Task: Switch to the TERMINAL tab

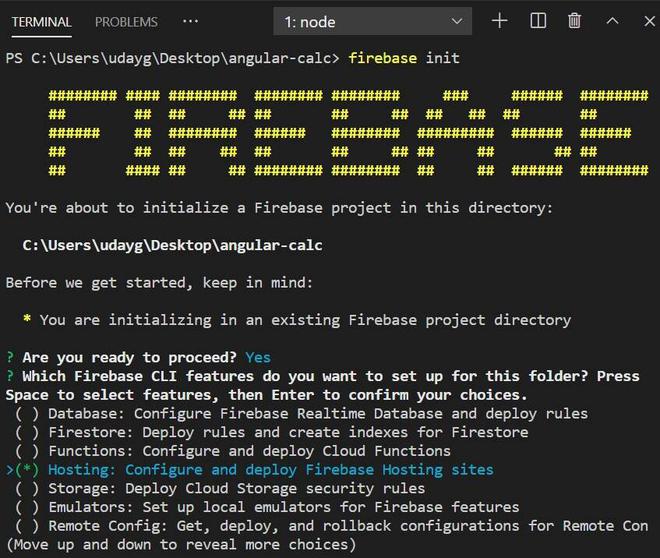Action: point(41,22)
